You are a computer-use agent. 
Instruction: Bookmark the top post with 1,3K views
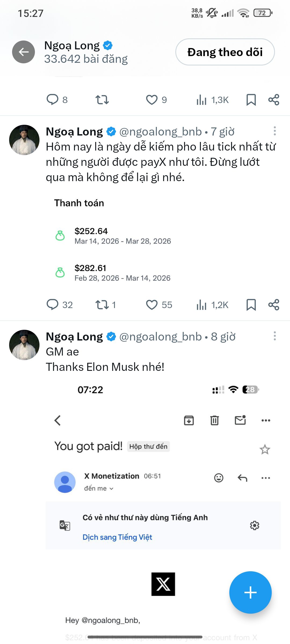(x=251, y=100)
